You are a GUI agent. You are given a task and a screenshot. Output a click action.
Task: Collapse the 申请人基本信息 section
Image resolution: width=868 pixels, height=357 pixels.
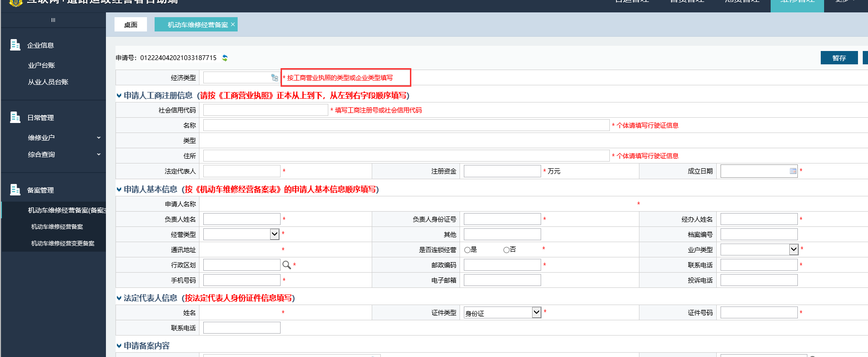119,190
